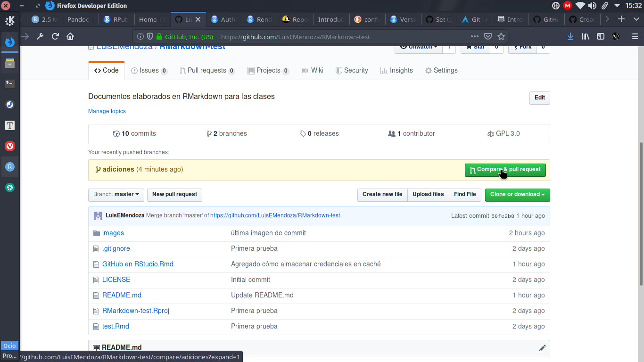
Task: View the 1 contributor link
Action: (x=411, y=133)
